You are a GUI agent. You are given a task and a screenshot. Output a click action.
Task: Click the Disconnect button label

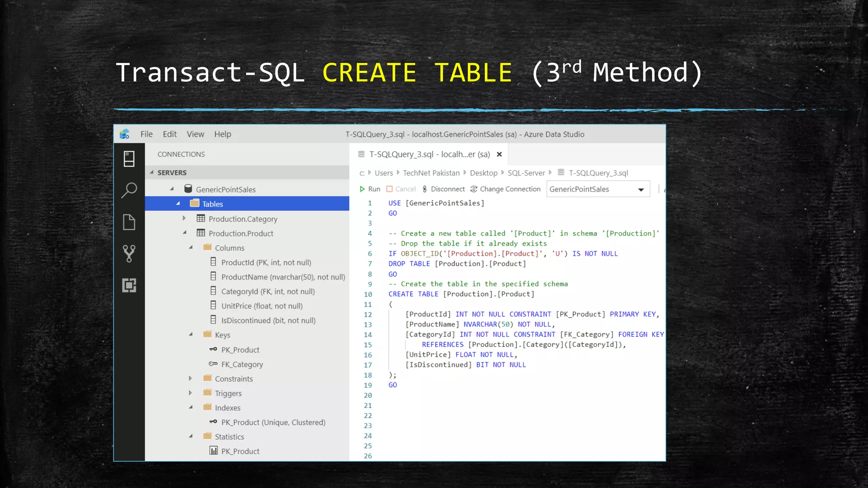448,189
